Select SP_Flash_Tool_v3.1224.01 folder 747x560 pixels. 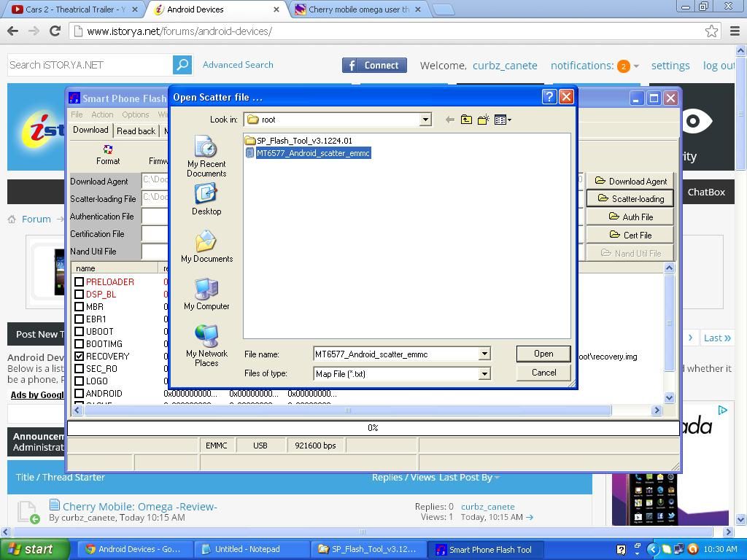pyautogui.click(x=298, y=141)
